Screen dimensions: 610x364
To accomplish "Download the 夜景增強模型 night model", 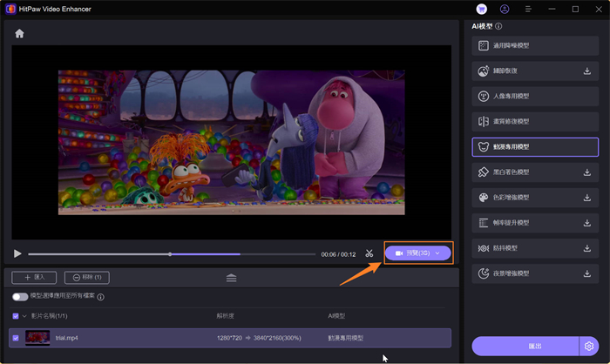I will 586,273.
